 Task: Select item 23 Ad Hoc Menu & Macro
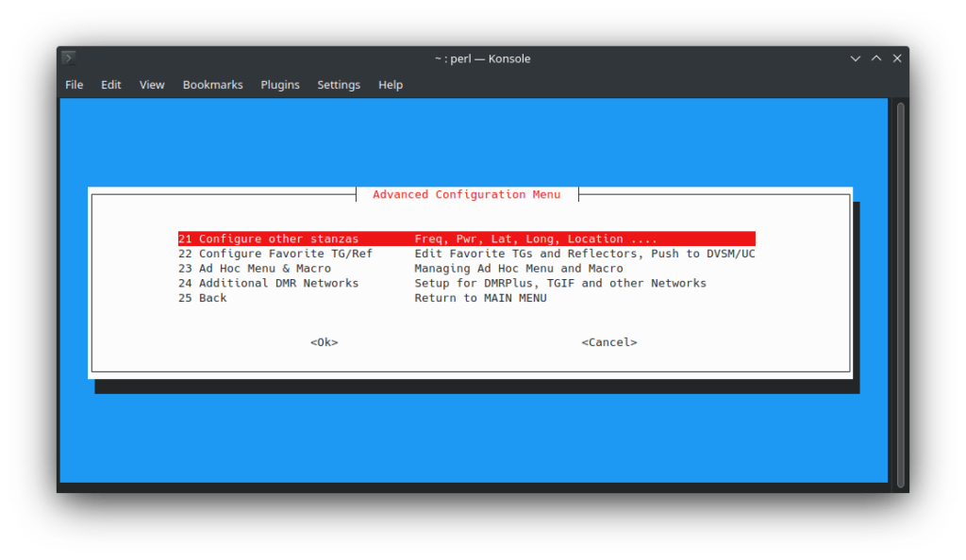(400, 269)
